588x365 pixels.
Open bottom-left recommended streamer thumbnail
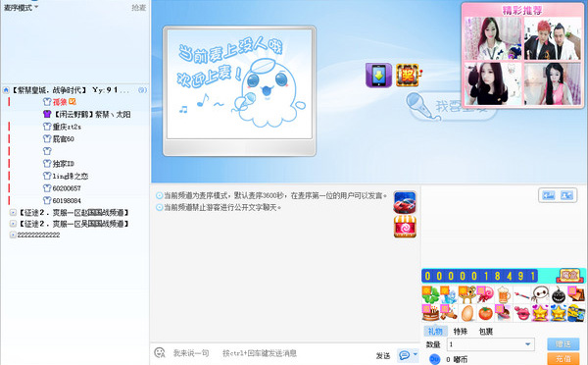tap(493, 83)
